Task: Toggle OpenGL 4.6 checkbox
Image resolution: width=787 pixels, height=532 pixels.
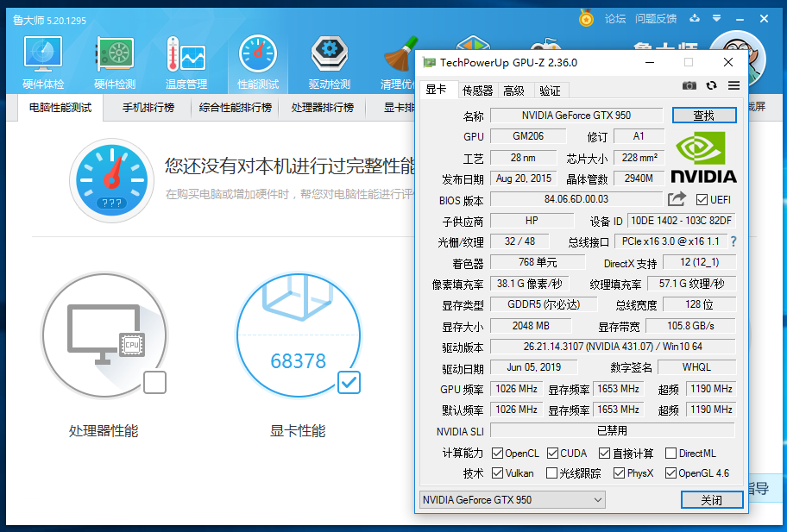Action: pyautogui.click(x=671, y=473)
